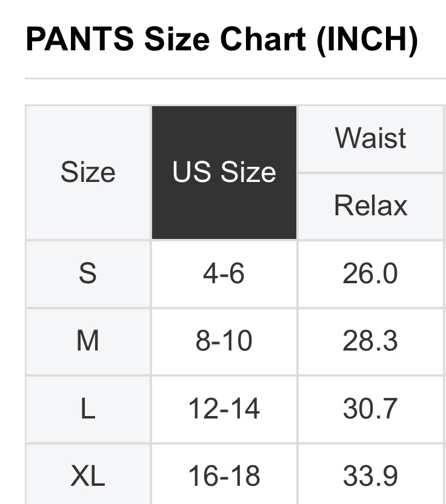The image size is (446, 504).
Task: Select the size S cell
Action: point(88,274)
